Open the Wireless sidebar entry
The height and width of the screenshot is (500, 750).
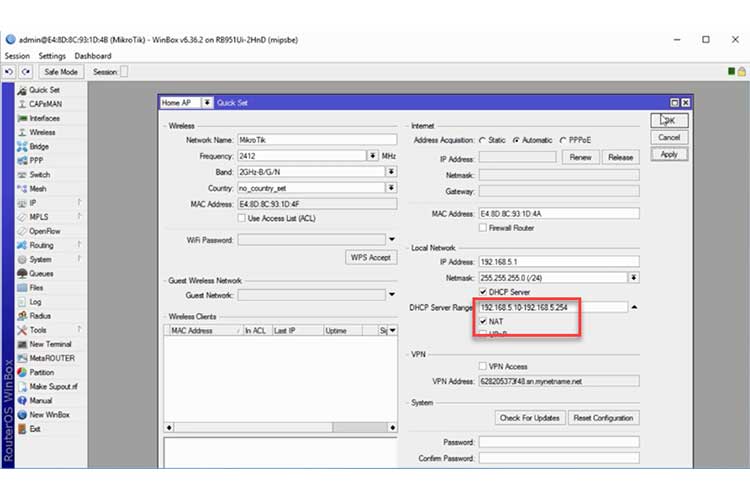pyautogui.click(x=42, y=132)
